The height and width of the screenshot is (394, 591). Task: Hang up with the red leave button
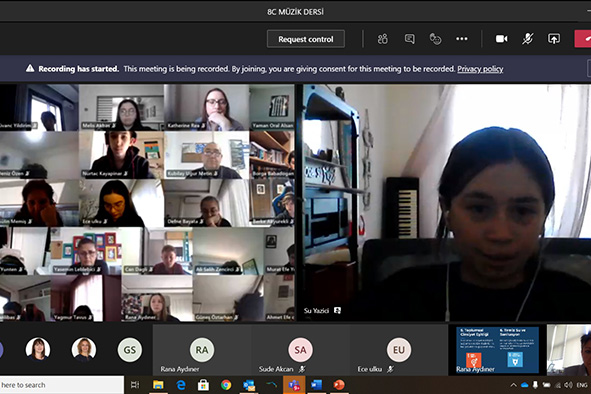tap(583, 39)
